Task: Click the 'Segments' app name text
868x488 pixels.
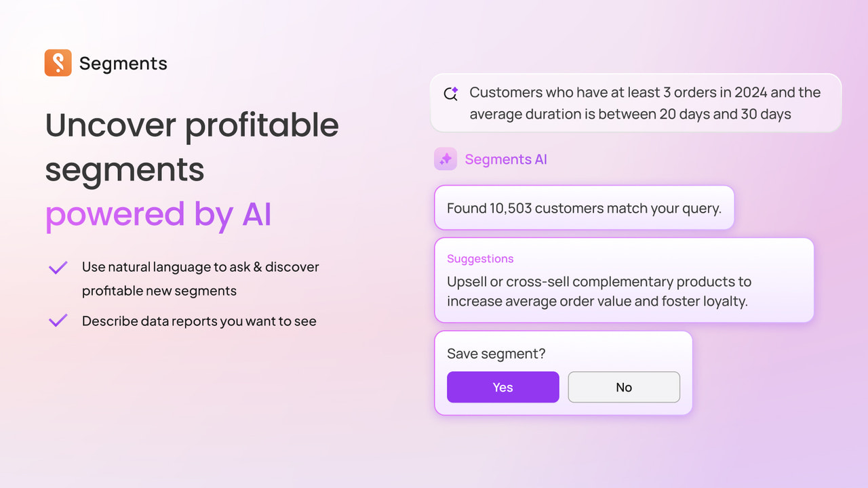Action: click(123, 62)
